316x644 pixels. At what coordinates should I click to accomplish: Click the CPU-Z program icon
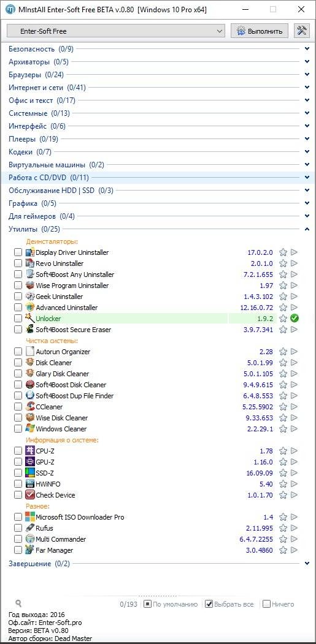point(30,450)
